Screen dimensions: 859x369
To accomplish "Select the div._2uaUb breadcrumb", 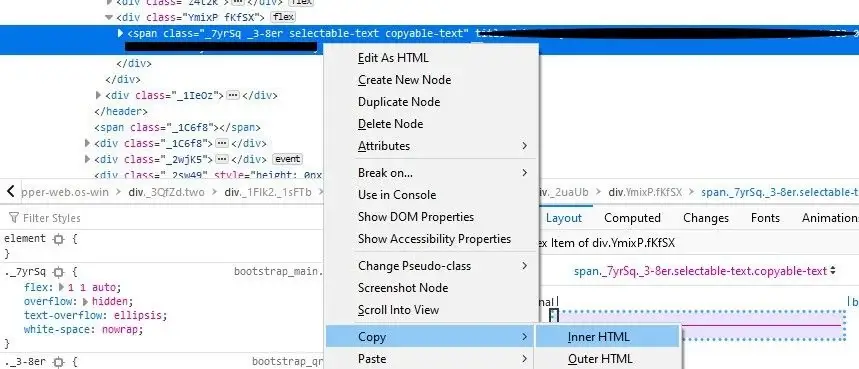I will coord(563,192).
